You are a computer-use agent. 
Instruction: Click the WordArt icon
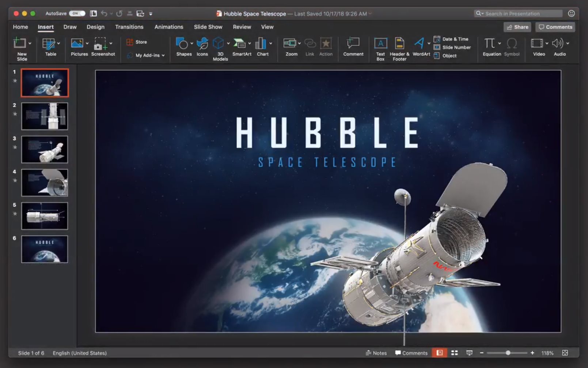point(419,43)
